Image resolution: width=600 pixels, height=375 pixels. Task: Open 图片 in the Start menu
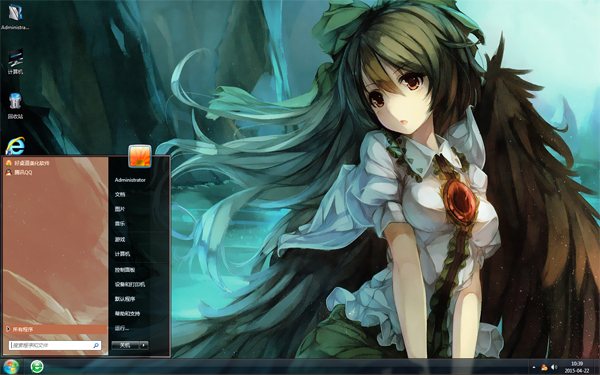(120, 209)
